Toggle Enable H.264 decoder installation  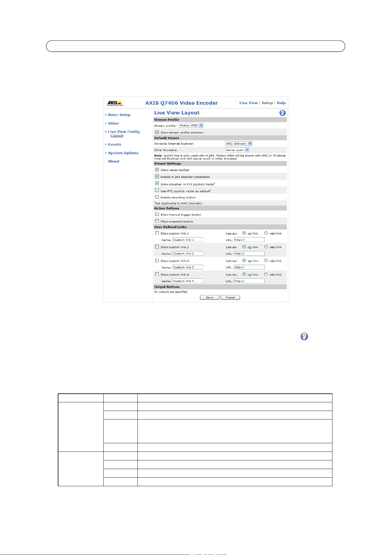tap(157, 176)
